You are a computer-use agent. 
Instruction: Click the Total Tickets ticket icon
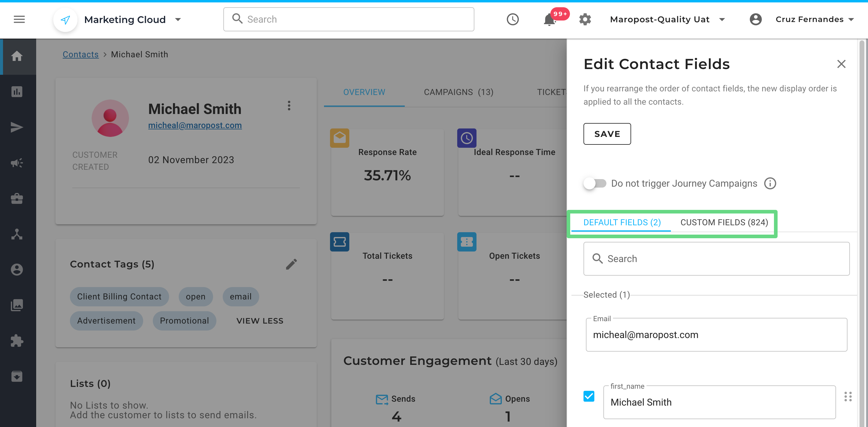[339, 242]
